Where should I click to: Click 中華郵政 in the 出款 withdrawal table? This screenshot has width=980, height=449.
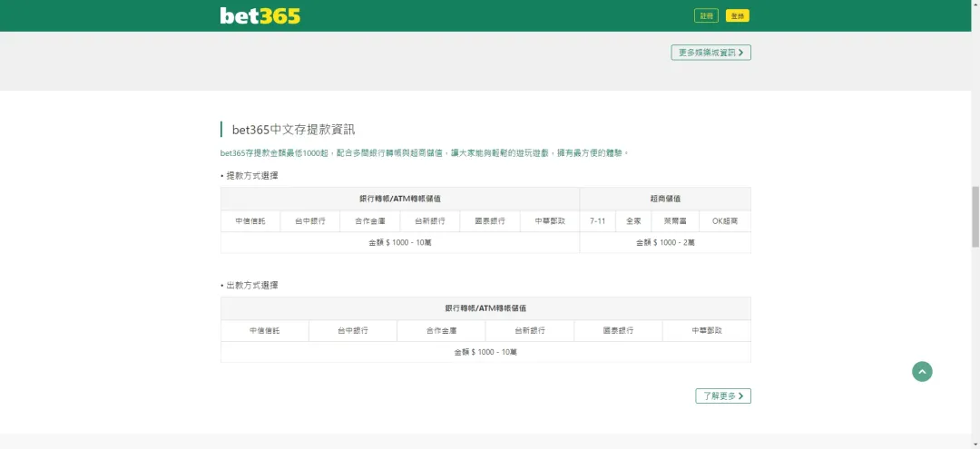pyautogui.click(x=706, y=330)
